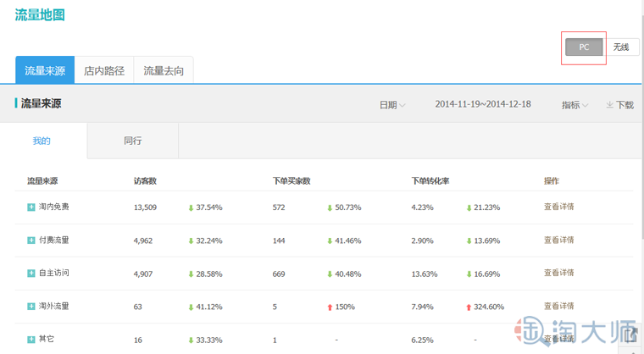Viewport: 644px width, 354px height.
Task: View details for 淘内免费 row
Action: click(x=559, y=207)
